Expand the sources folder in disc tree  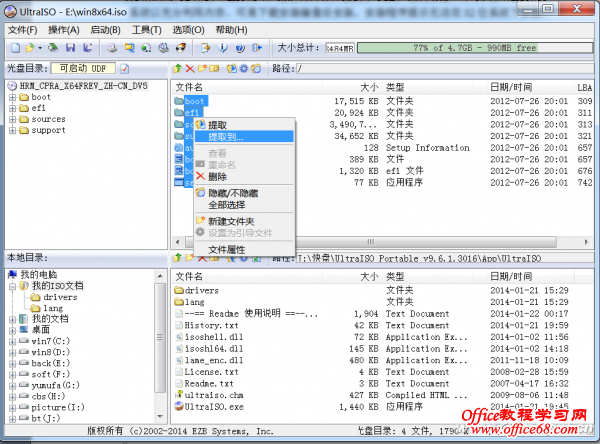tap(13, 119)
